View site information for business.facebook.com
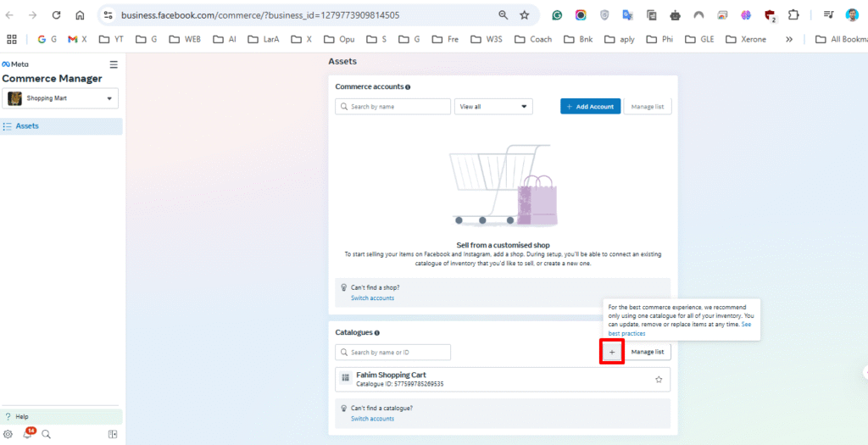 (108, 15)
